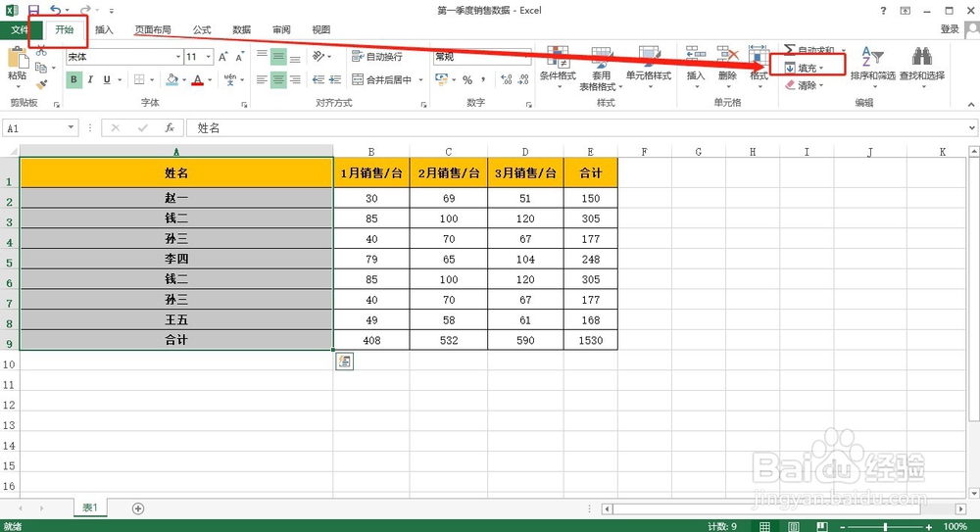Click the Paste Options smart tag below the table
The width and height of the screenshot is (980, 532).
point(344,362)
